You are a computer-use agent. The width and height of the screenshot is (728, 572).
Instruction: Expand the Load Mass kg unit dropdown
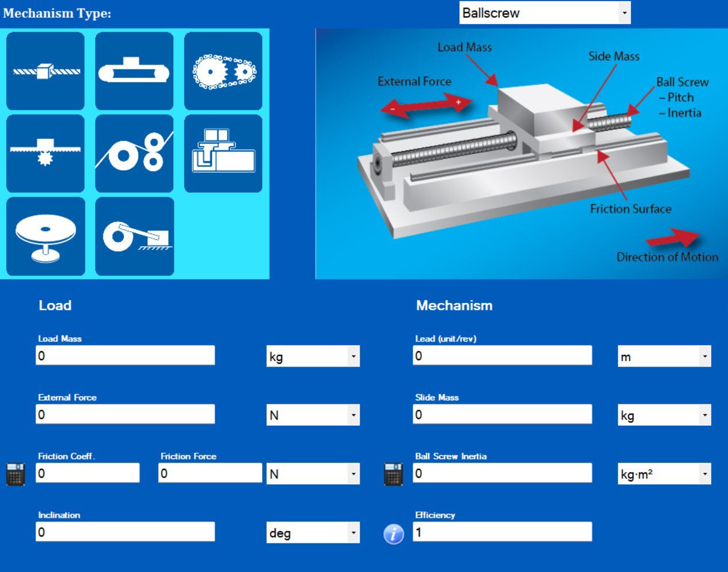pos(313,356)
